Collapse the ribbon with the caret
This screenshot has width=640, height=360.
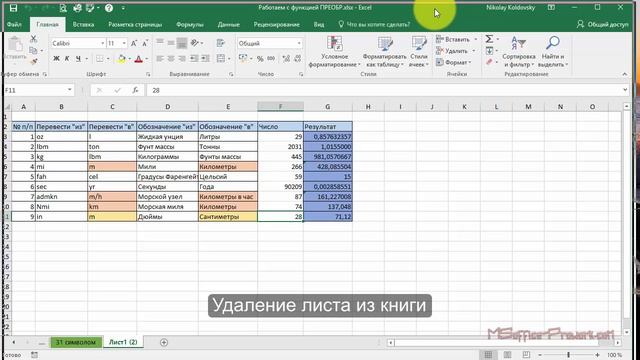tap(624, 74)
